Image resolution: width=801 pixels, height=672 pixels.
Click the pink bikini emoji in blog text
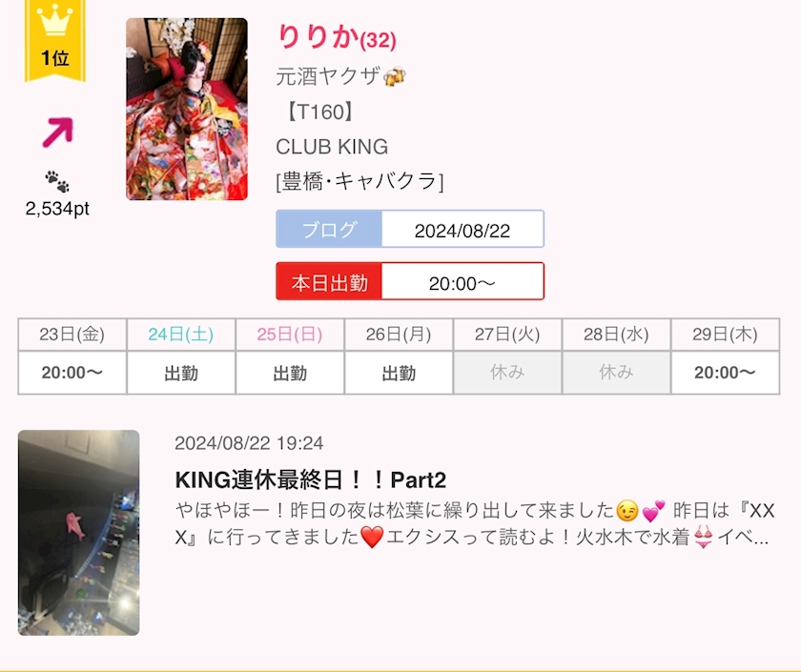704,538
